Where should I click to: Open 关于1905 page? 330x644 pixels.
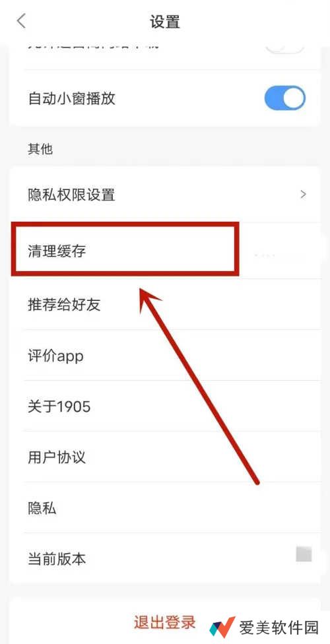pyautogui.click(x=164, y=406)
